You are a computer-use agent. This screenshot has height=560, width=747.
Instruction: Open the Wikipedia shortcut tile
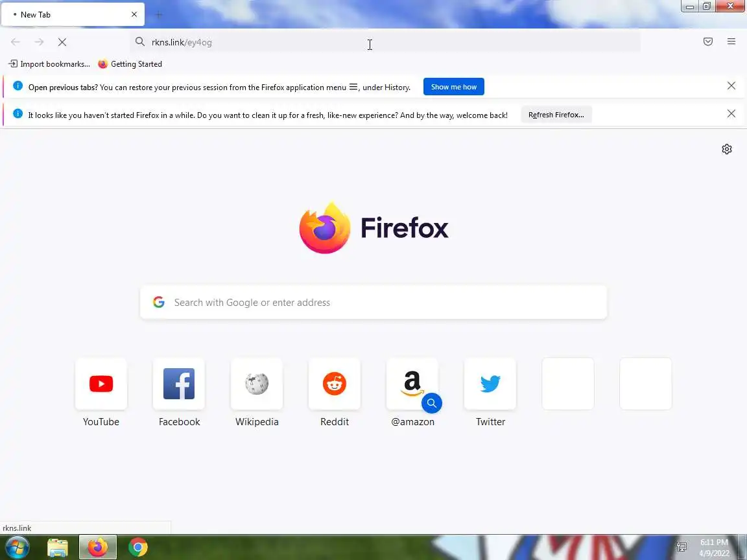tap(257, 384)
